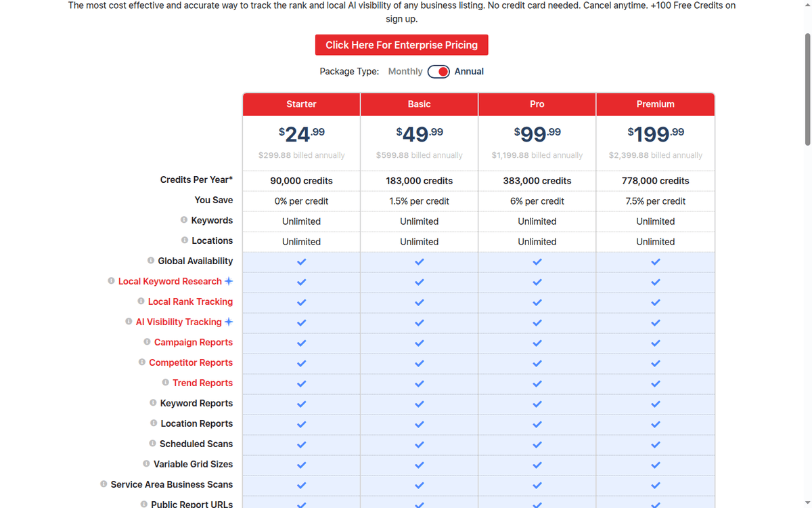The height and width of the screenshot is (508, 812).
Task: Click the info icon next to Local Keyword Research
Action: [x=111, y=281]
